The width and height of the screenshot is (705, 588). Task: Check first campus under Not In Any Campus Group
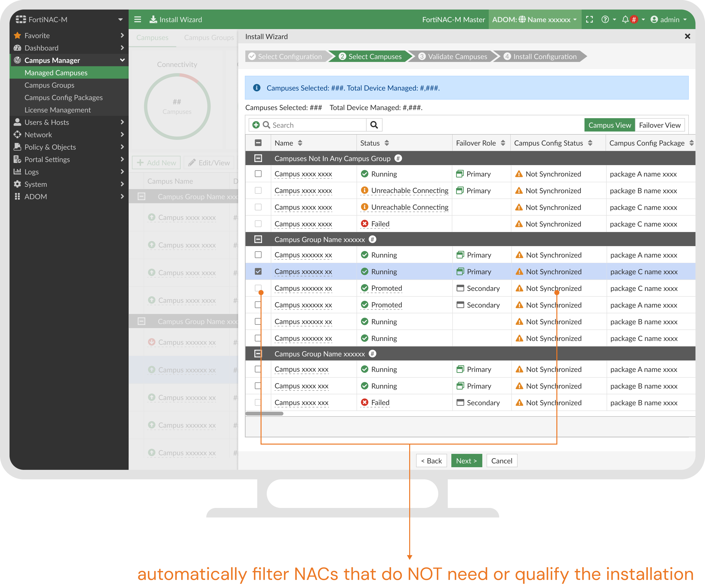tap(258, 174)
